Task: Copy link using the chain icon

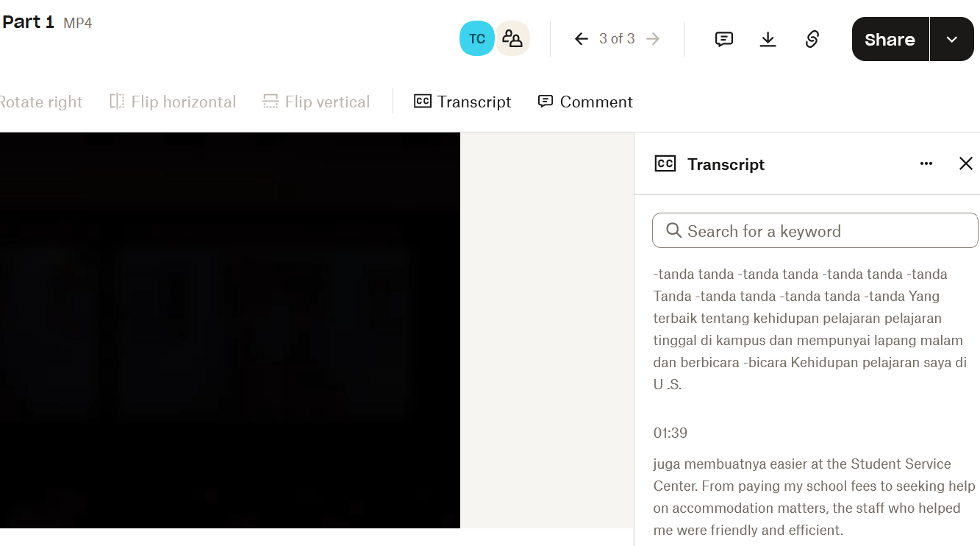Action: [x=812, y=39]
